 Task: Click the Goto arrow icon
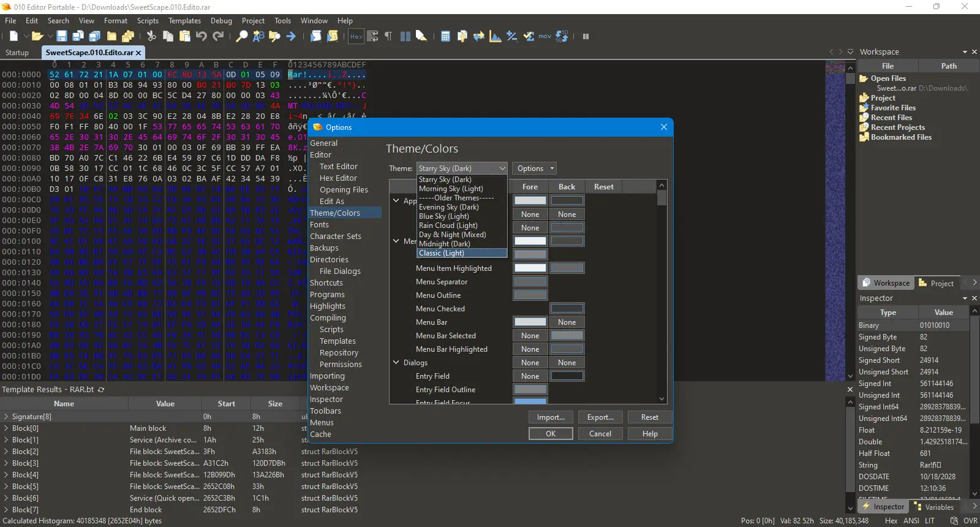point(291,37)
